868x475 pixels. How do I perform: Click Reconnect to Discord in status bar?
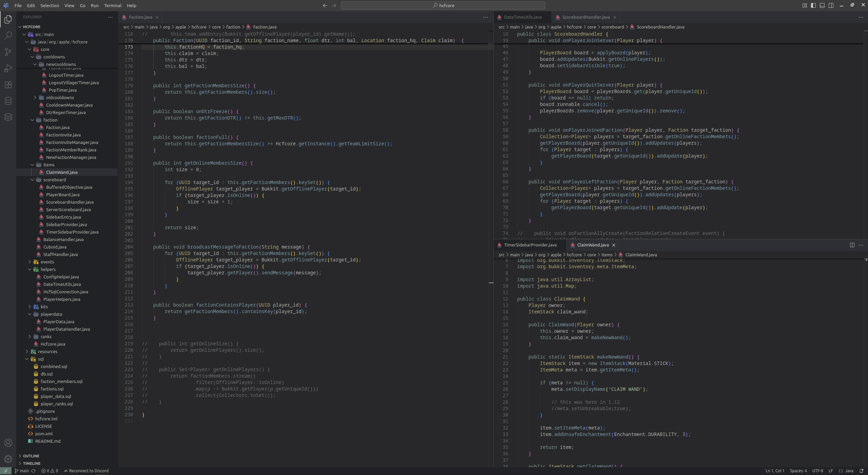(x=86, y=471)
